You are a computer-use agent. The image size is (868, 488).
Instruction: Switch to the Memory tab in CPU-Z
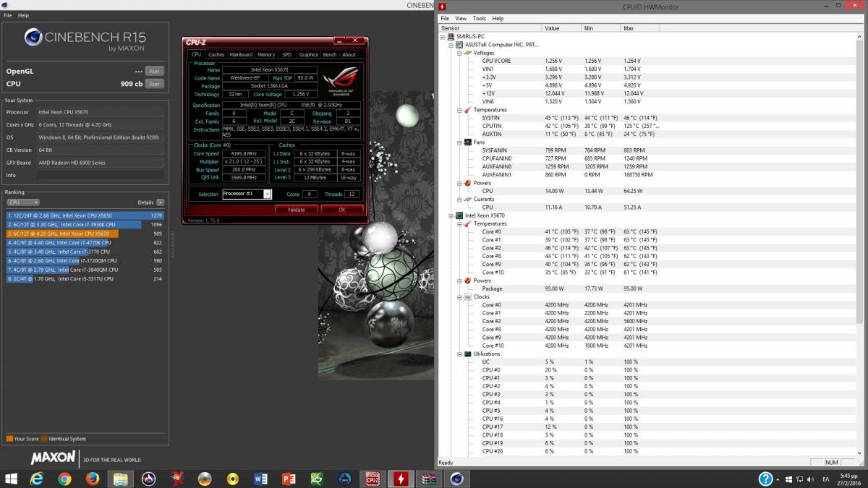click(266, 54)
